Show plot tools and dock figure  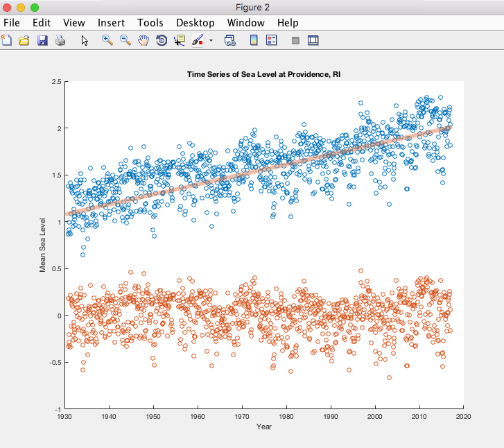(313, 40)
